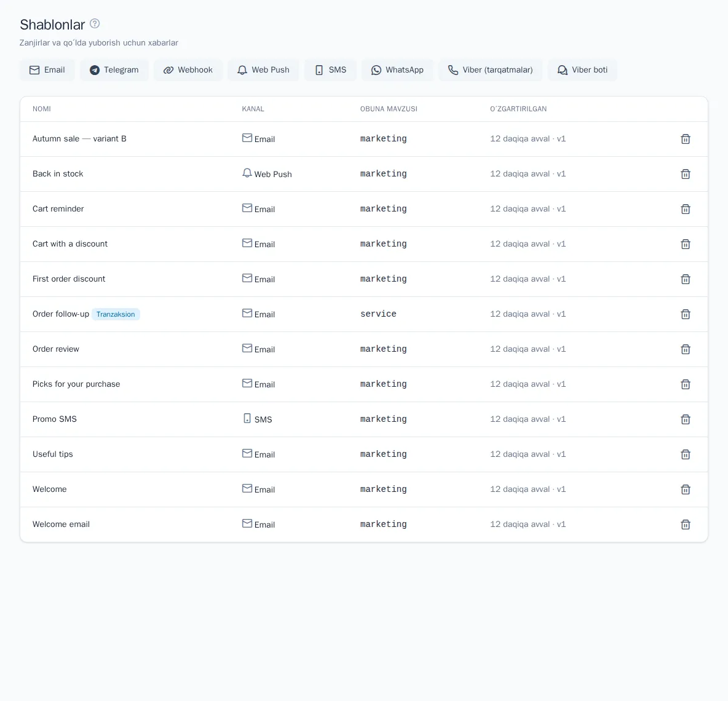The width and height of the screenshot is (728, 701).
Task: Click the phone icon in Promo SMS row
Action: pyautogui.click(x=247, y=418)
